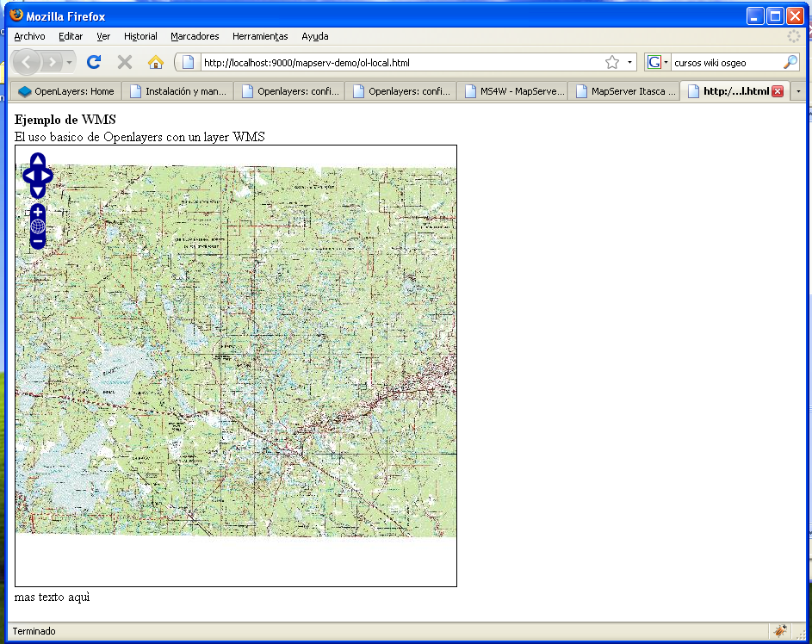Close the active ol-local.html tab
812x644 pixels.
778,91
